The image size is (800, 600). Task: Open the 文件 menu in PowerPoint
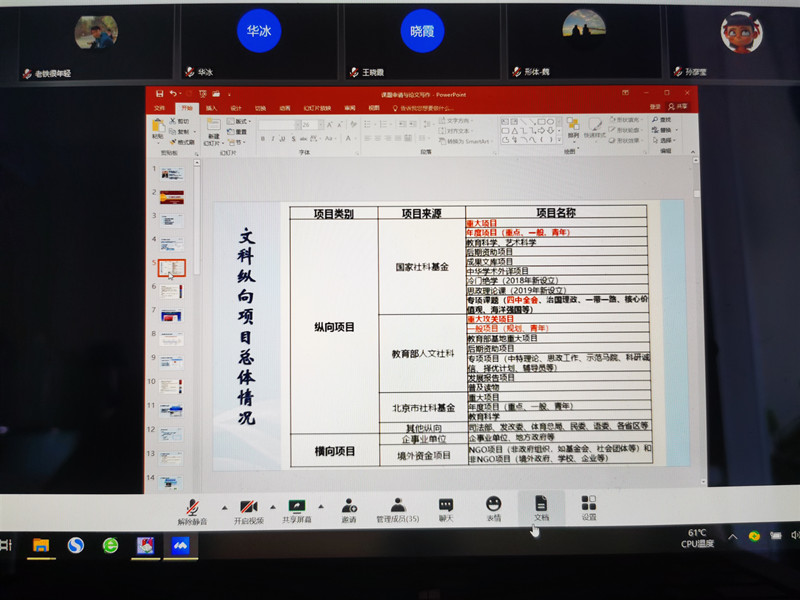pyautogui.click(x=160, y=107)
